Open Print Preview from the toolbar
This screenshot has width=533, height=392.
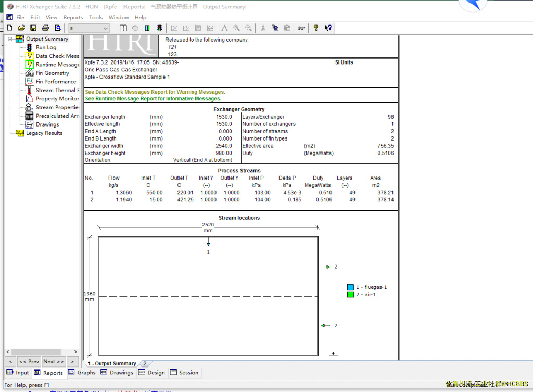(x=58, y=28)
